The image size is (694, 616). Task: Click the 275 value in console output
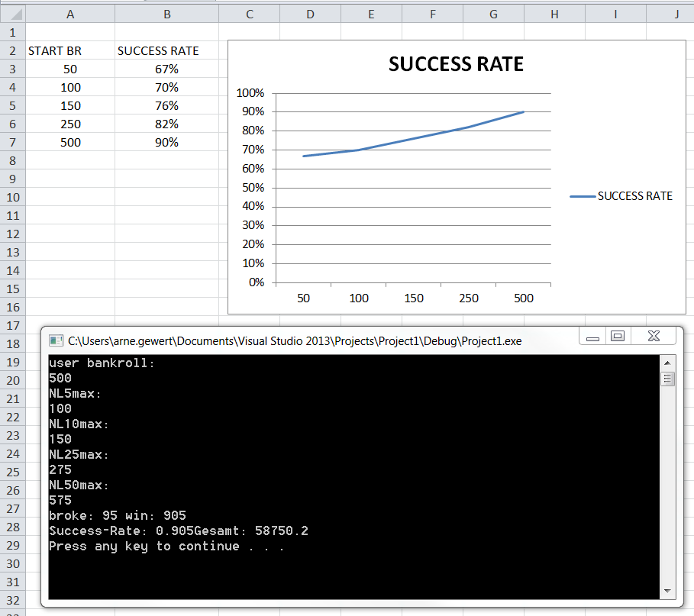pyautogui.click(x=60, y=470)
